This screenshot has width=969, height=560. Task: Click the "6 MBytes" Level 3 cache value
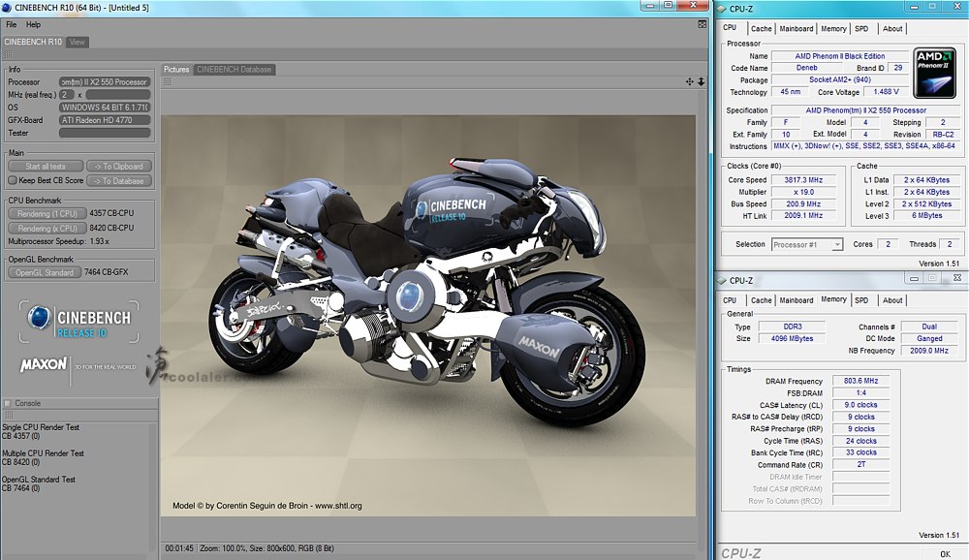coord(927,216)
